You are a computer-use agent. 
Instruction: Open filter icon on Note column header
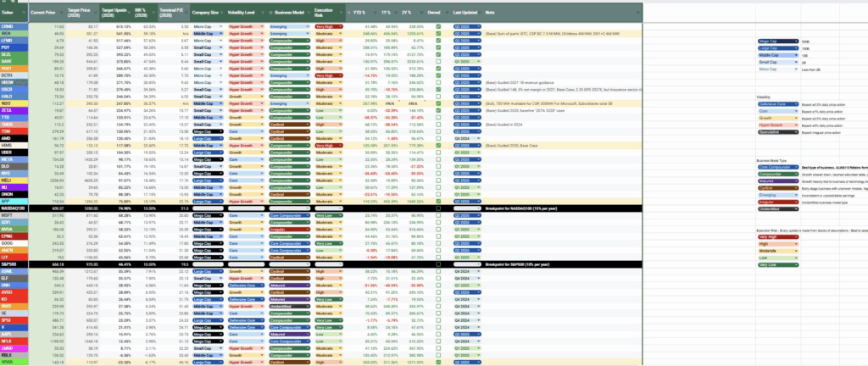[x=637, y=14]
